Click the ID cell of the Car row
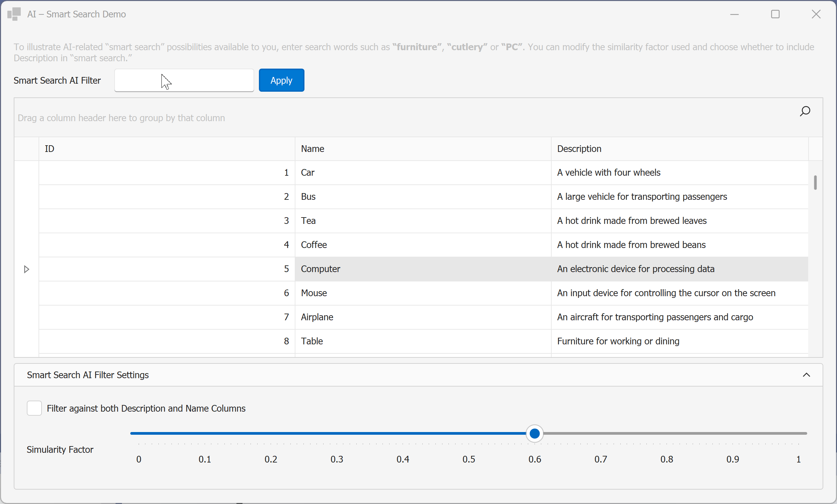Screen dimensions: 837x504 click(x=167, y=173)
